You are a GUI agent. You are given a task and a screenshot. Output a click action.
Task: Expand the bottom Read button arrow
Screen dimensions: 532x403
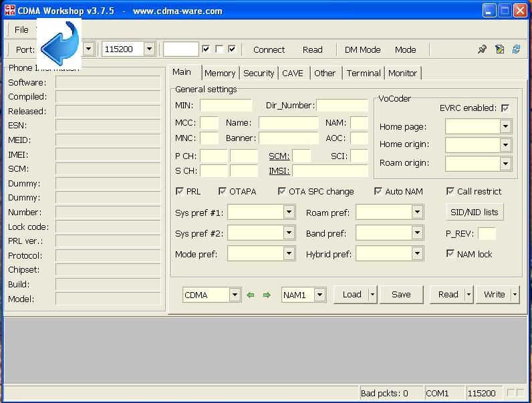tap(469, 295)
